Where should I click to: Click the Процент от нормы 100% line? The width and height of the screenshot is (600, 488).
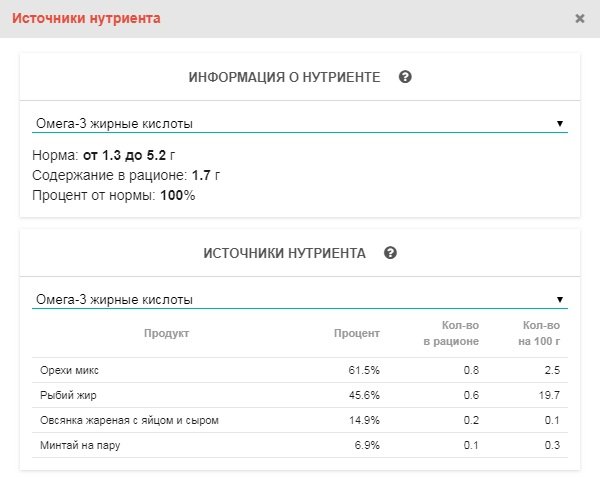tap(114, 195)
